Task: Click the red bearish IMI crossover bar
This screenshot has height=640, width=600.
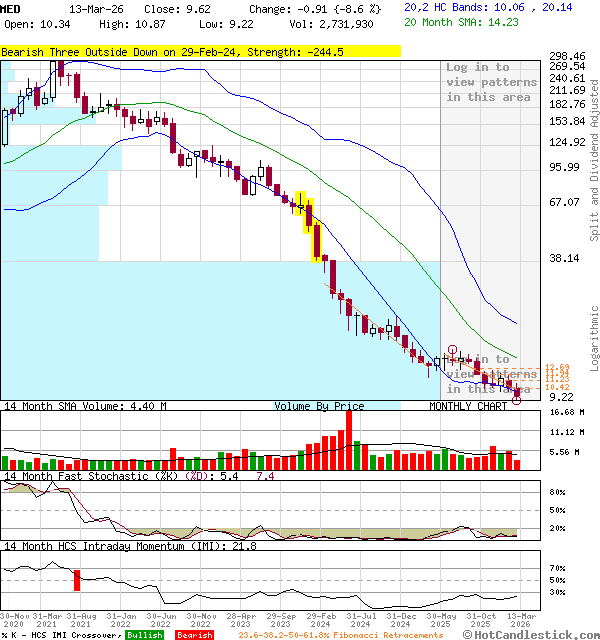Action: 77,580
